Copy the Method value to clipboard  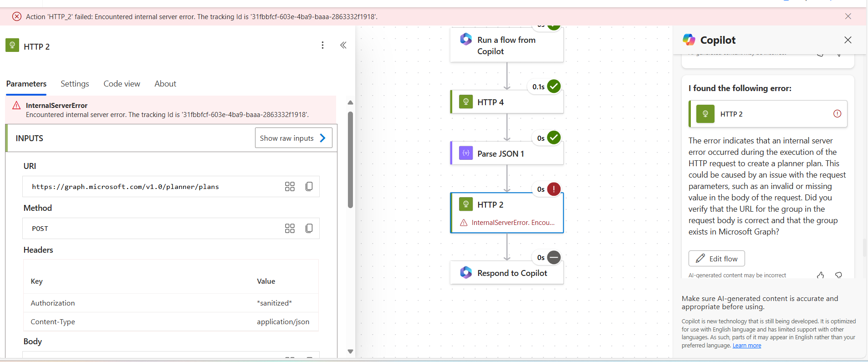click(x=309, y=229)
